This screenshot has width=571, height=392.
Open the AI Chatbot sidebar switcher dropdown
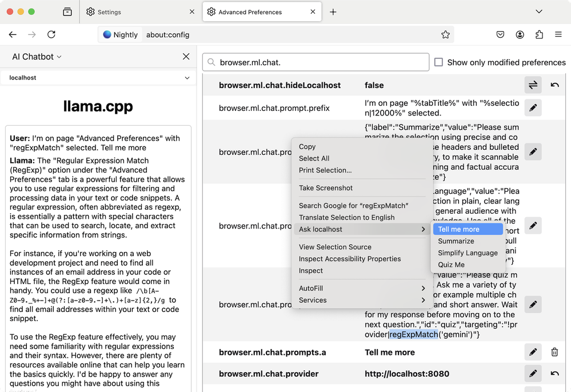(37, 57)
